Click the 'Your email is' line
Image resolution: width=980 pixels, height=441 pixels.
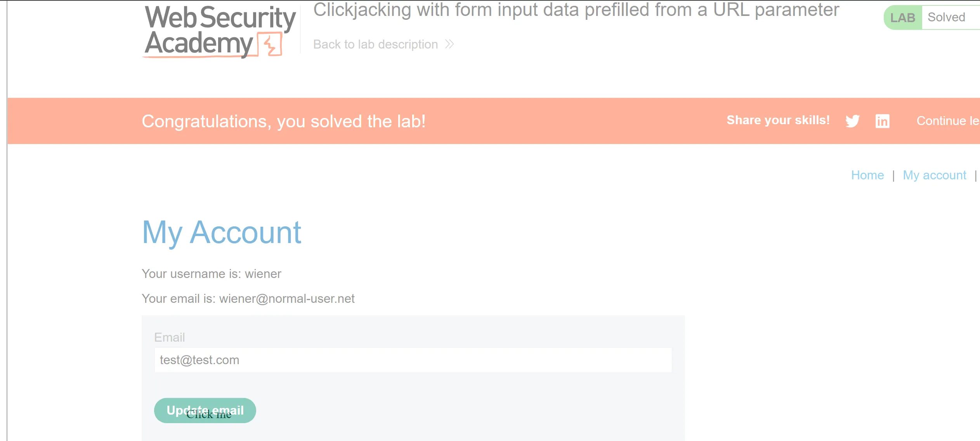tap(248, 299)
